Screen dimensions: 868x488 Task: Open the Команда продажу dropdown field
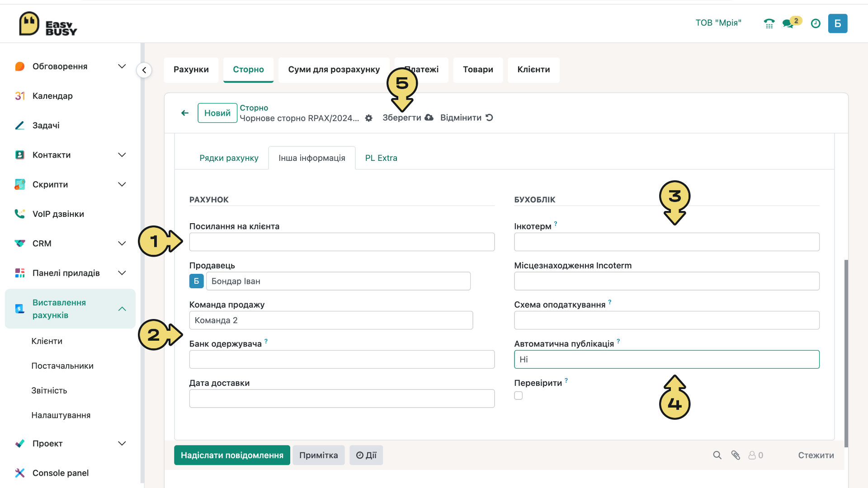coord(331,320)
